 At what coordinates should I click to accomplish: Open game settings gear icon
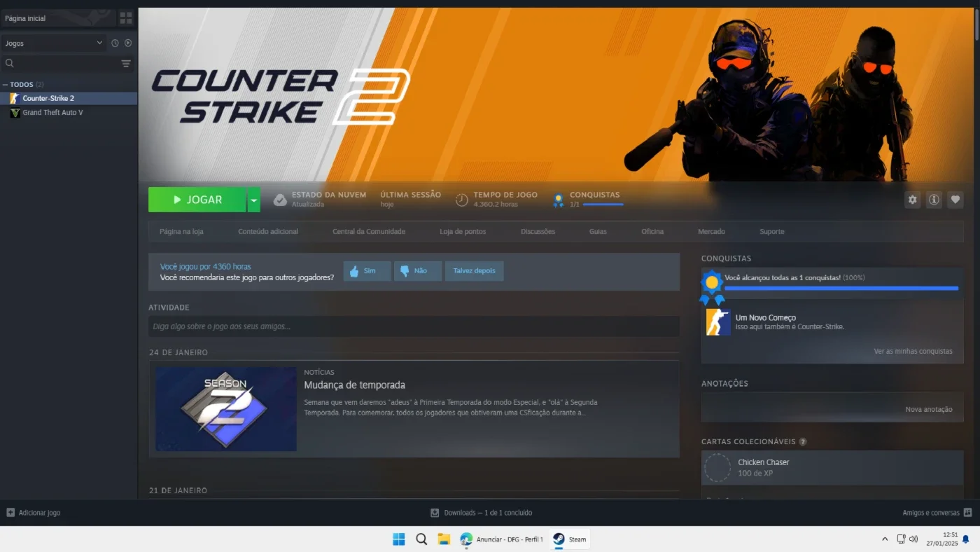pyautogui.click(x=912, y=200)
